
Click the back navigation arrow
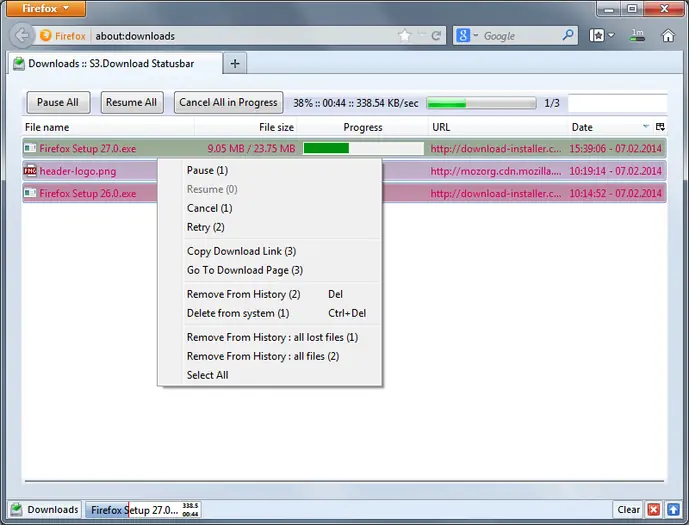(22, 36)
